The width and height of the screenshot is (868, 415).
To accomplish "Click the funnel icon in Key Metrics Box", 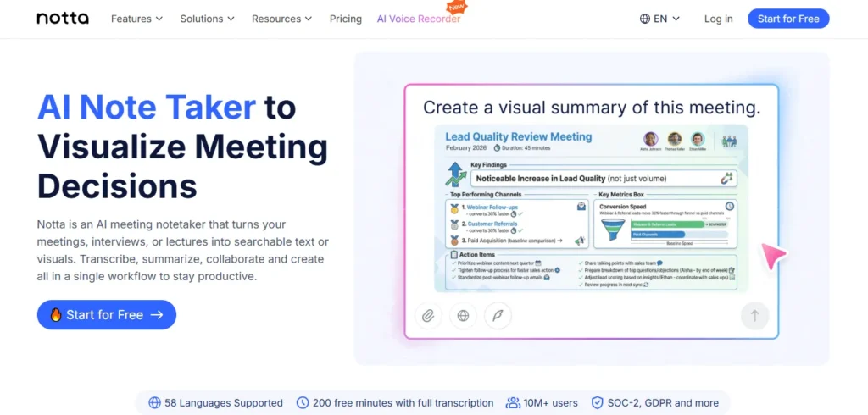I will coord(613,228).
